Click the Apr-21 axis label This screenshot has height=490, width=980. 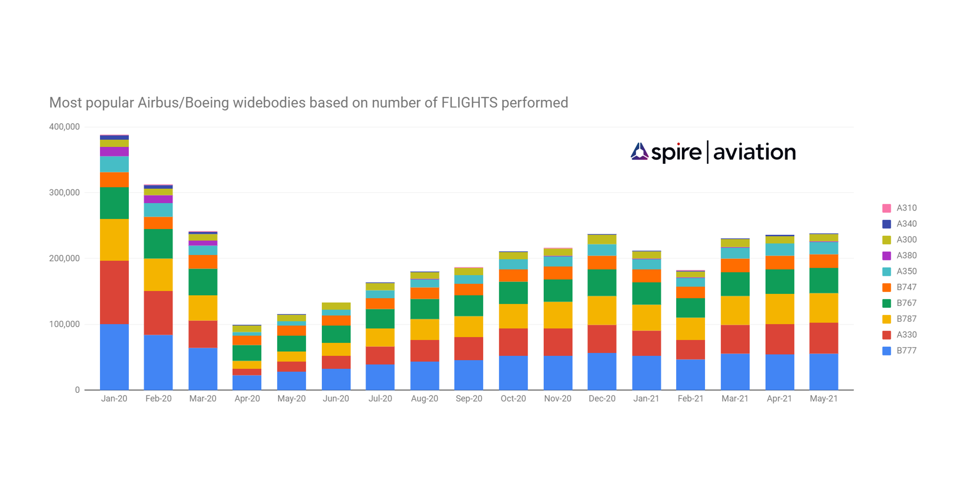pos(779,399)
